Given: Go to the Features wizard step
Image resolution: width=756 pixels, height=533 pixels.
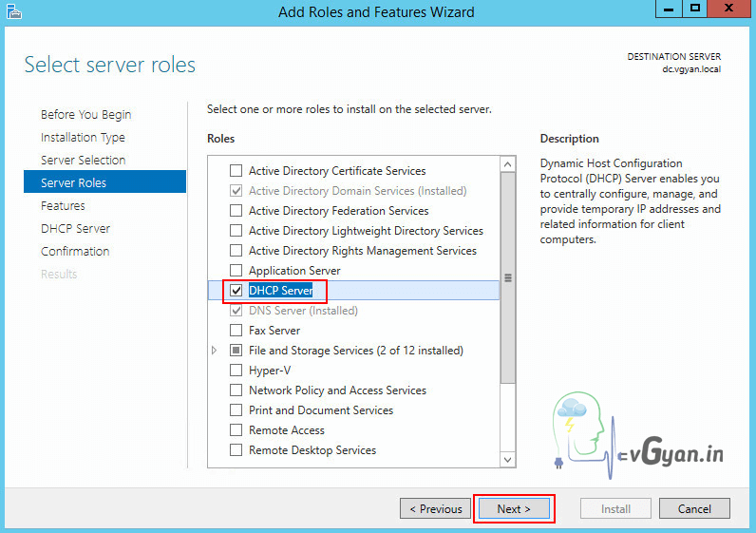Looking at the screenshot, I should [x=63, y=206].
